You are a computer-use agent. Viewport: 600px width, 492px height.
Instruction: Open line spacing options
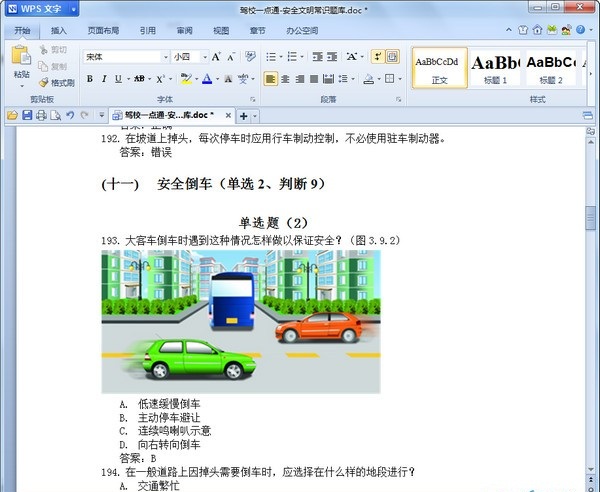343,79
